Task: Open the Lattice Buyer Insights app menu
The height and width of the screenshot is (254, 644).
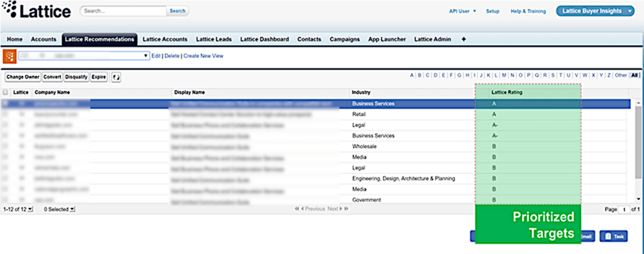Action: pos(595,11)
